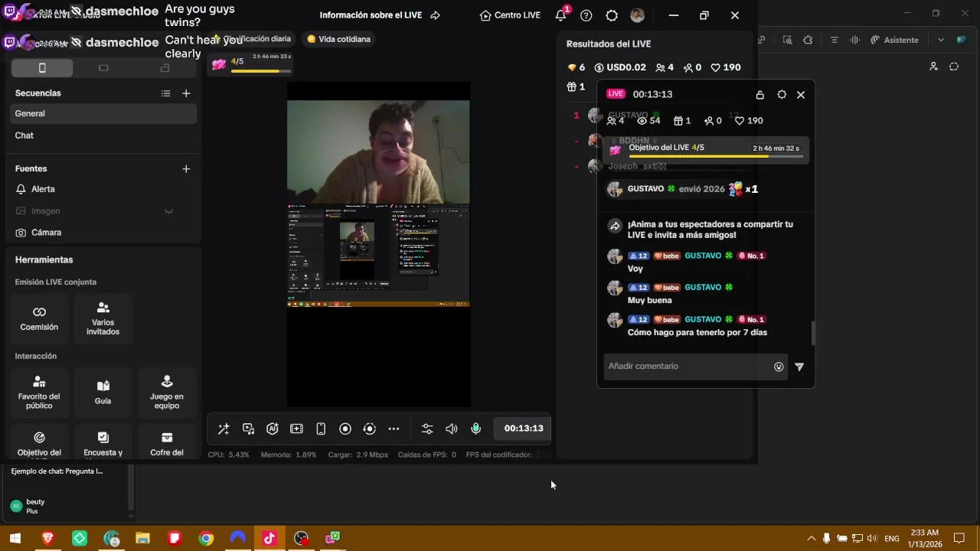Open notifications bell with badge
This screenshot has width=980, height=551.
click(562, 15)
